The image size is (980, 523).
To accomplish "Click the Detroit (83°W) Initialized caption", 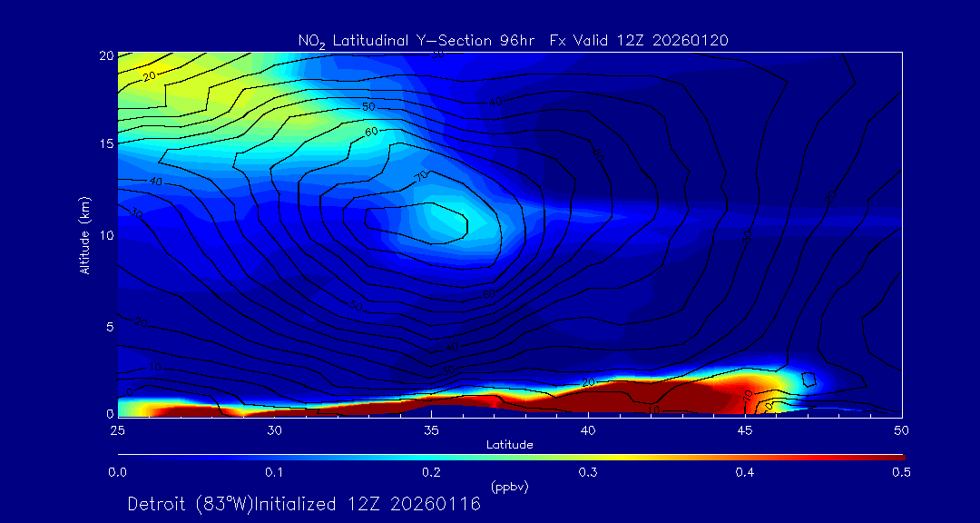I will (304, 504).
